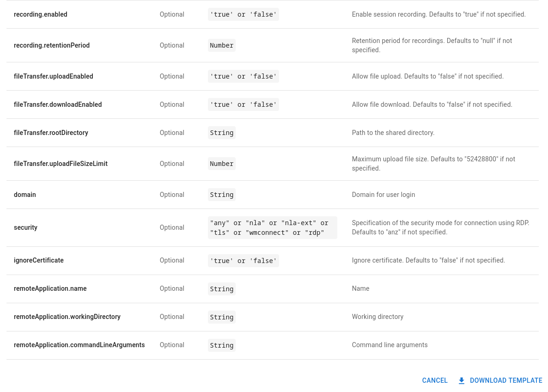Click the Number type chip for recording.retentionPeriod
Image resolution: width=548 pixels, height=392 pixels.
(222, 45)
